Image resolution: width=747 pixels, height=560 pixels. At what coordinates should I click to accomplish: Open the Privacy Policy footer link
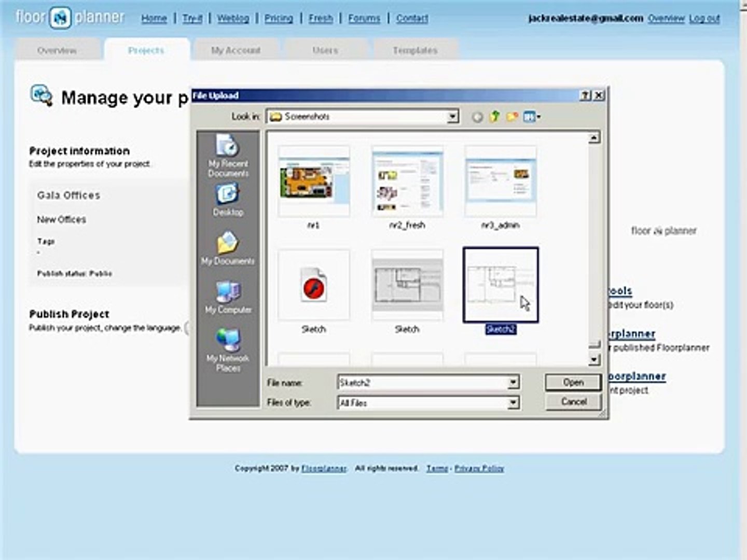pos(479,468)
